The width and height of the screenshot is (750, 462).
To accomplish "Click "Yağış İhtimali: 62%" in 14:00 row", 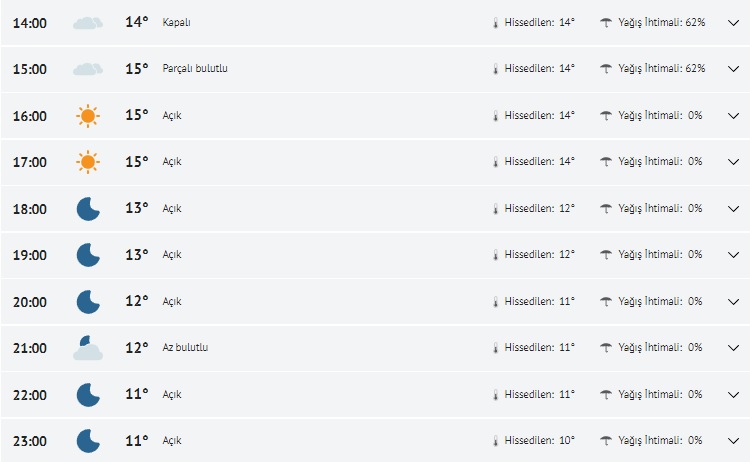I will coord(661,22).
